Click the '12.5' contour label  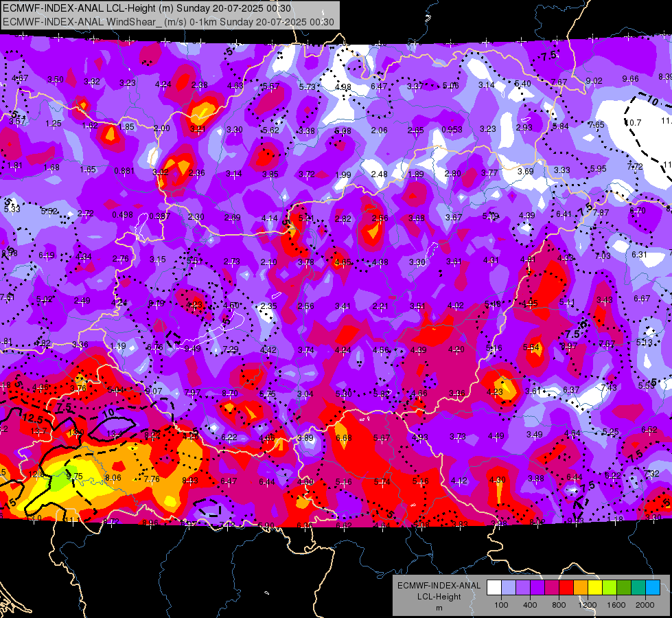33,417
